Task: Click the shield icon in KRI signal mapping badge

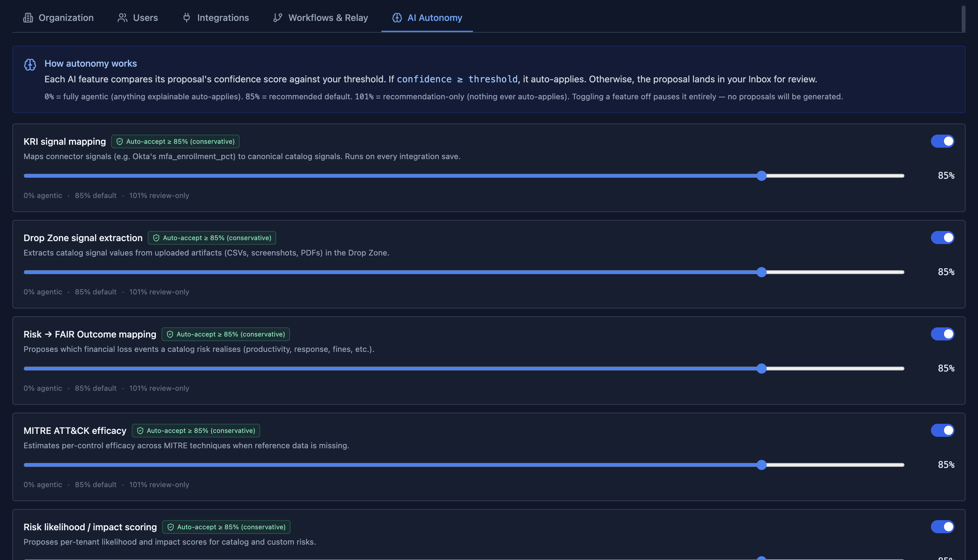Action: (120, 141)
